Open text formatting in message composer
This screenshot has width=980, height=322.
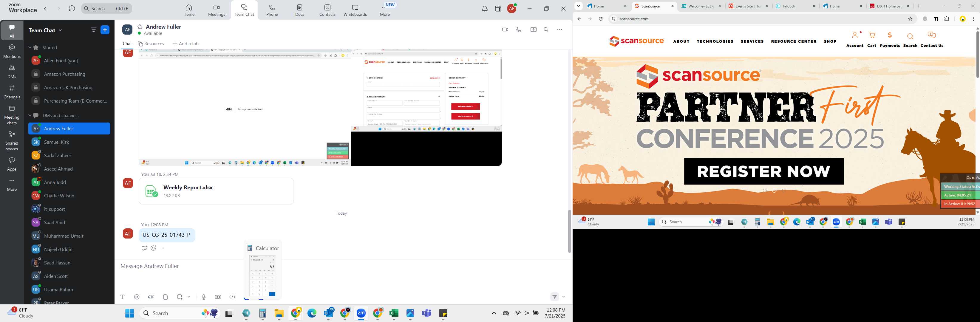(123, 297)
